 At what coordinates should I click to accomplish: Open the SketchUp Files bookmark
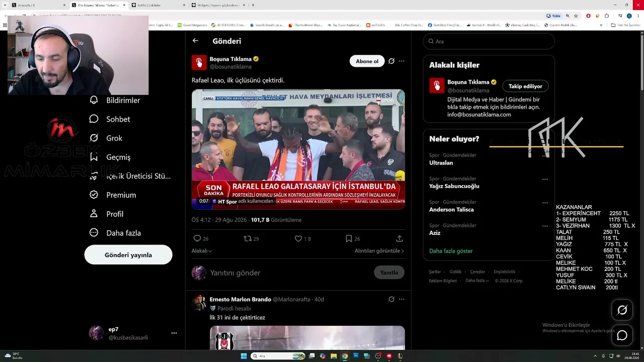tap(445, 25)
